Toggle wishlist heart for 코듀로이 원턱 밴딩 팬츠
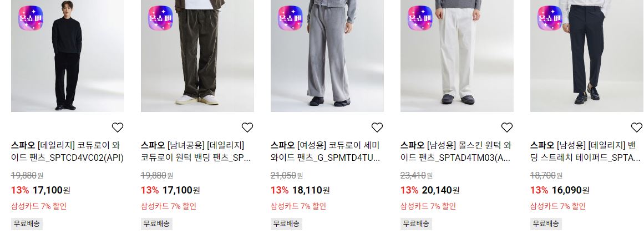This screenshot has width=644, height=239. pyautogui.click(x=247, y=128)
